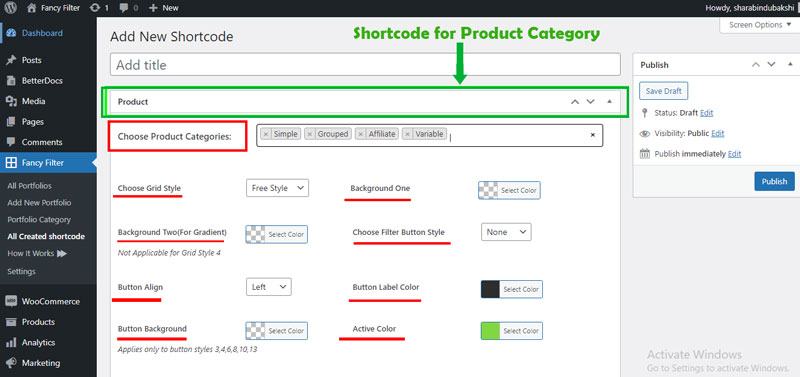The height and width of the screenshot is (377, 800).
Task: Click the Fancy Filter home icon
Action: pyautogui.click(x=32, y=8)
